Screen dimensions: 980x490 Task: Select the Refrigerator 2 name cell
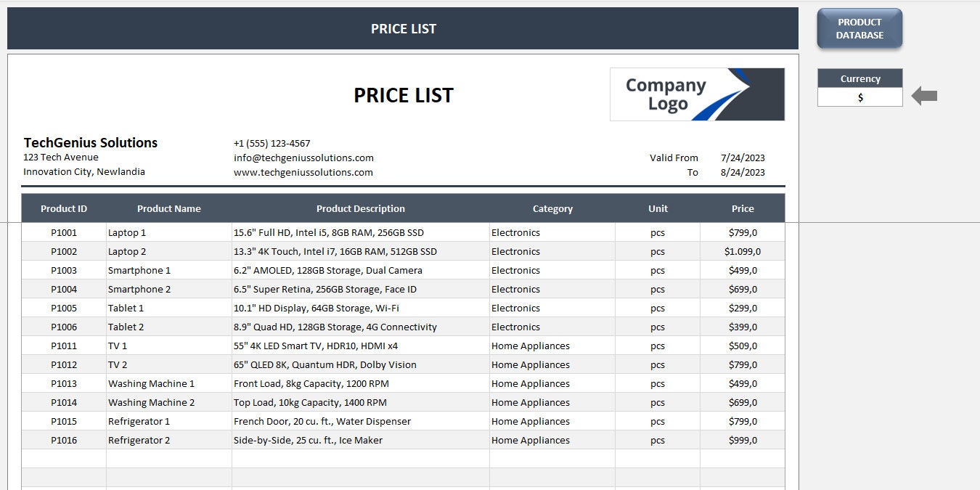click(x=169, y=440)
